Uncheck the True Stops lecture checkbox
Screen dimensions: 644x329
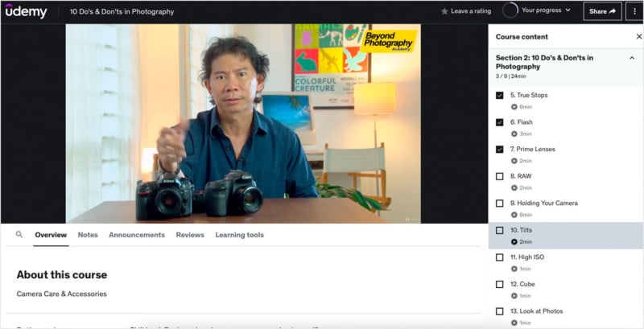pos(500,96)
